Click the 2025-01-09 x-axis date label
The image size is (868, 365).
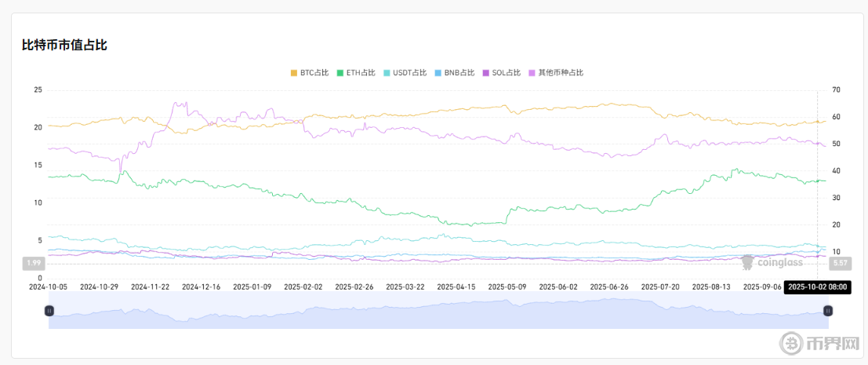252,287
